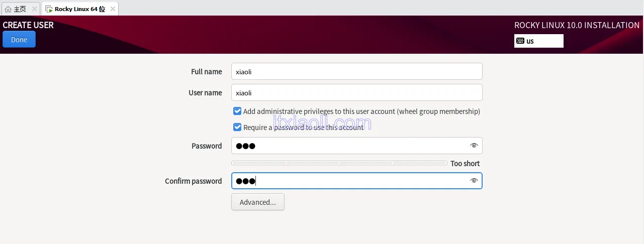644x244 pixels.
Task: Uncheck administrative privileges checkbox
Action: tap(237, 111)
